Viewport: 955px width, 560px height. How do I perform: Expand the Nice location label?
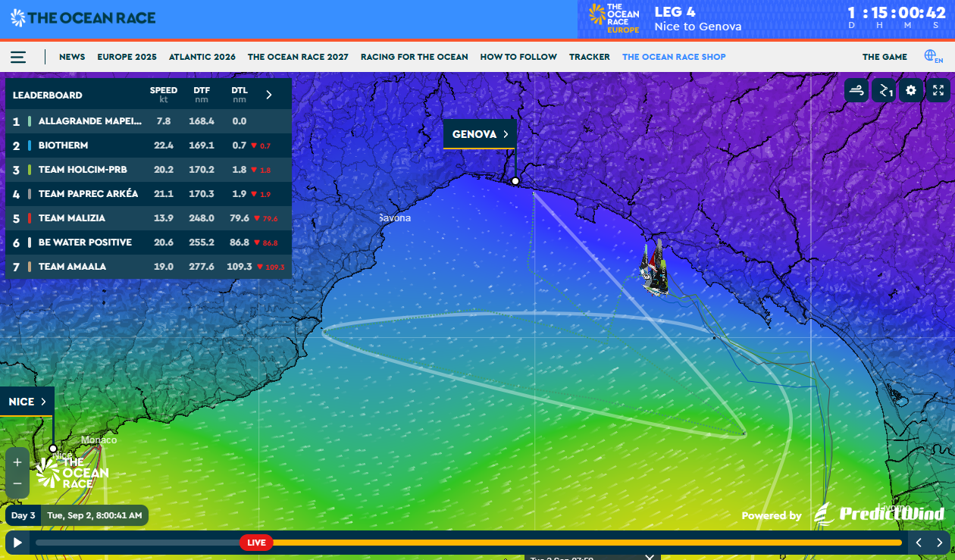[28, 402]
